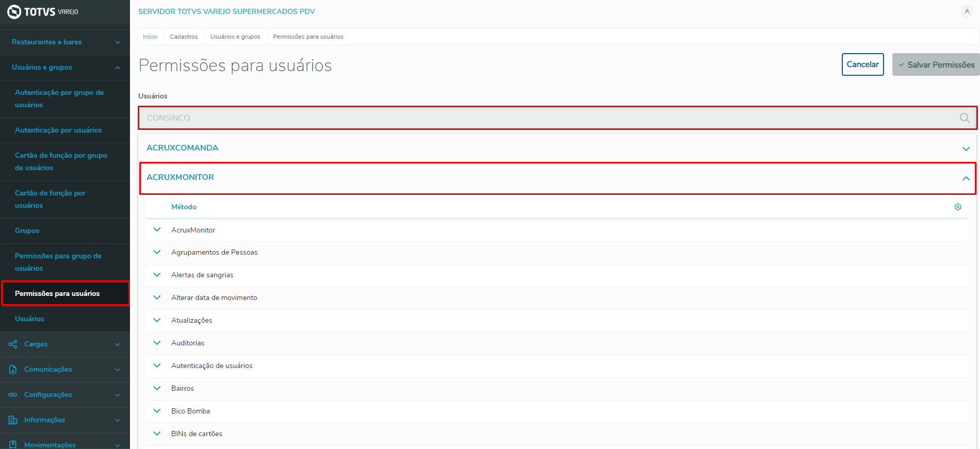
Task: Click the Movimentações icon in sidebar
Action: coord(13,444)
